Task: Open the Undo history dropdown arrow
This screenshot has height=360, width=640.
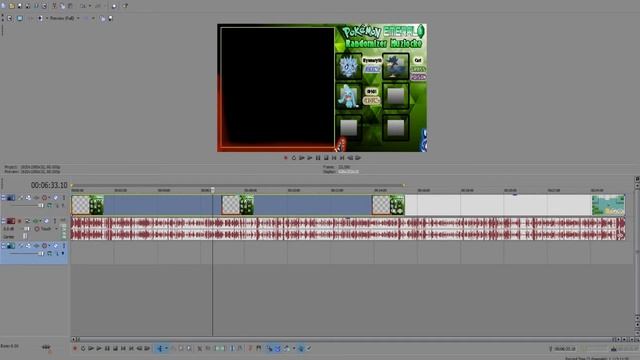Action: tap(90, 6)
